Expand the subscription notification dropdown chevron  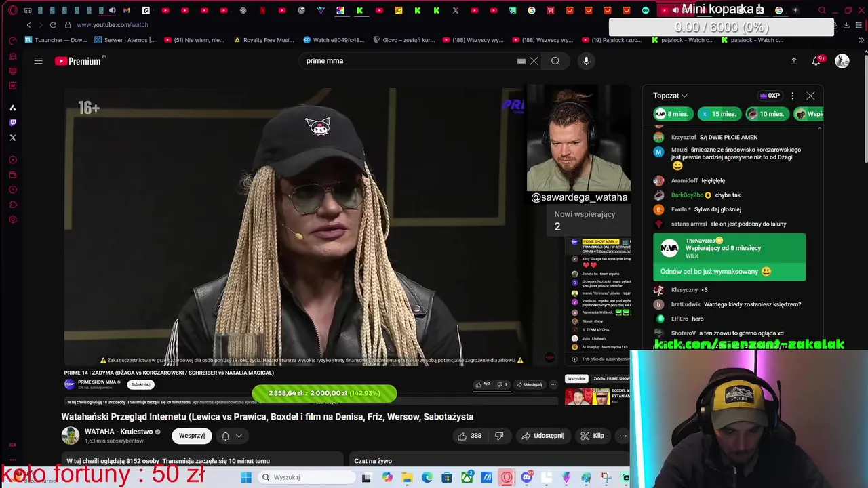[239, 436]
